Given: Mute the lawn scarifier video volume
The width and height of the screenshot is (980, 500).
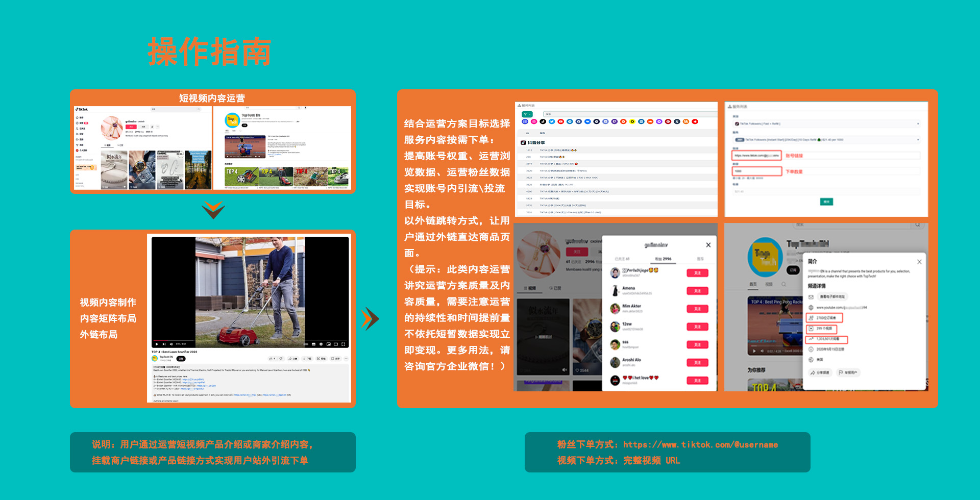Looking at the screenshot, I should (171, 344).
